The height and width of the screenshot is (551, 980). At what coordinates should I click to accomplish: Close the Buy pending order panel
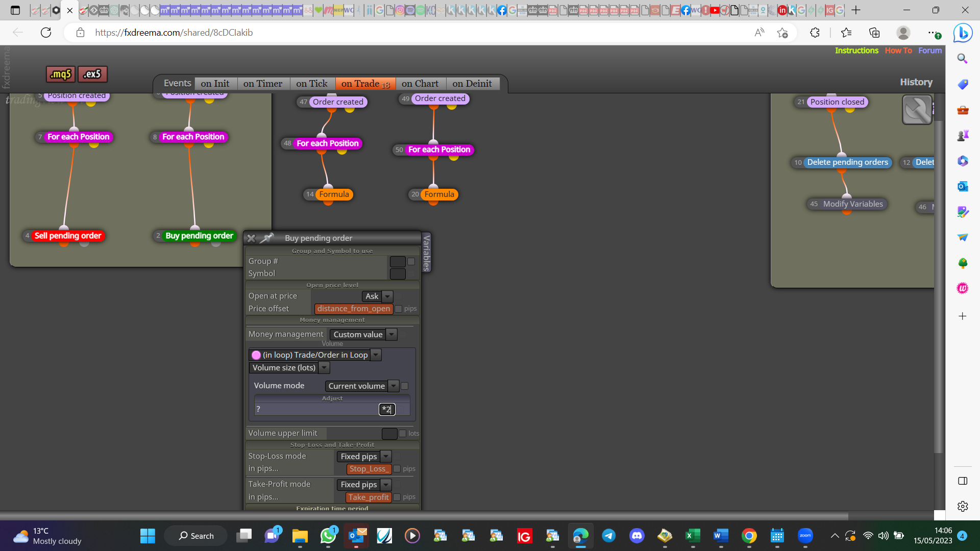[251, 238]
